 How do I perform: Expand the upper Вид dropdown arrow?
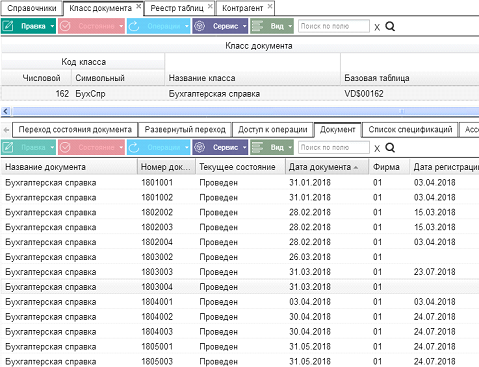coord(290,26)
